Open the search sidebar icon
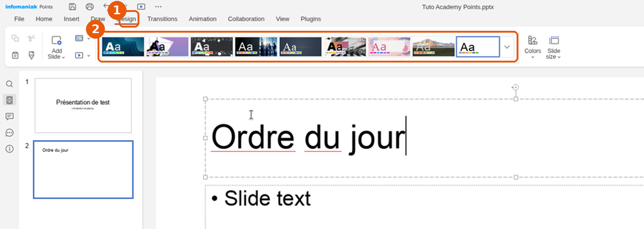This screenshot has width=644, height=229. click(x=9, y=84)
